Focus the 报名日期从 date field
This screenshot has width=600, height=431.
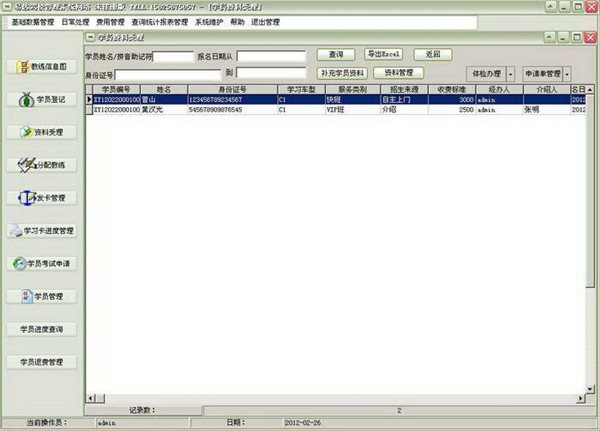click(x=271, y=56)
